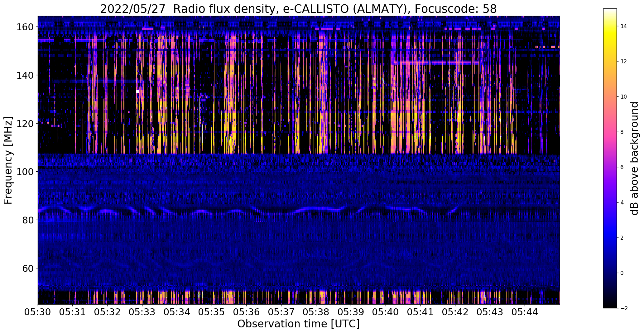Click the dB above background colorbar label

tap(634, 158)
